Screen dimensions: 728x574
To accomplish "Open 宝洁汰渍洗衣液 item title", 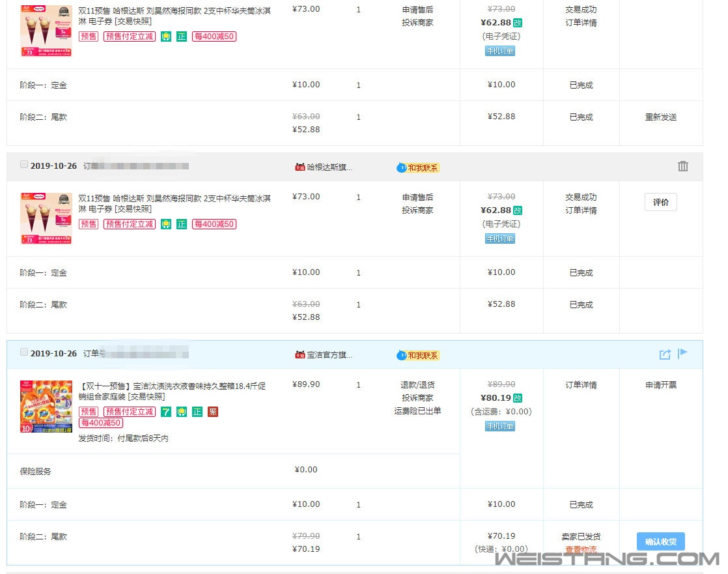I will click(x=173, y=392).
